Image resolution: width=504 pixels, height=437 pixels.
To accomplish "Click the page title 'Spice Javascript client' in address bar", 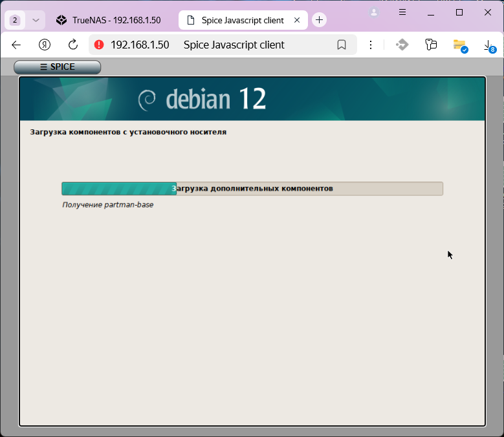I will [x=234, y=45].
